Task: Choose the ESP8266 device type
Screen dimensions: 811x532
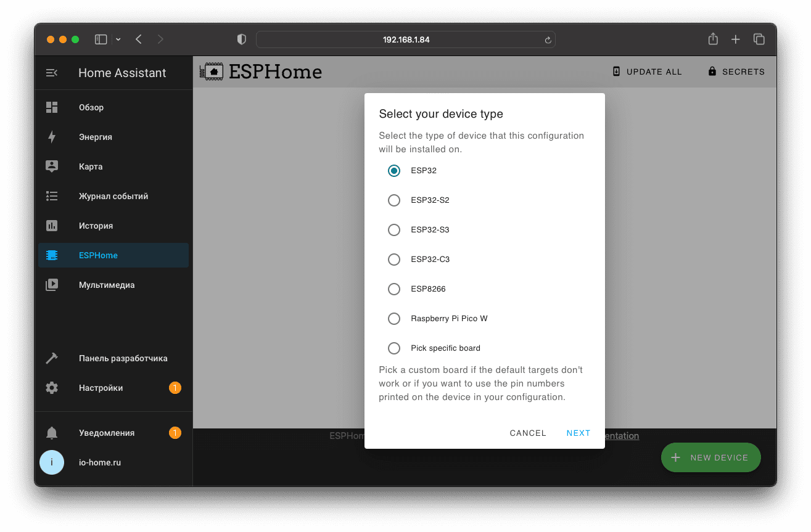Action: [x=394, y=289]
